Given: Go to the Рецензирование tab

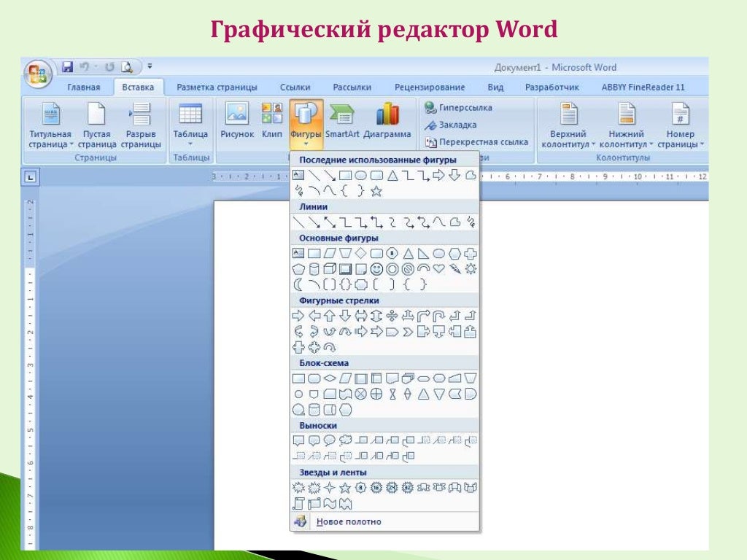Looking at the screenshot, I should click(430, 87).
